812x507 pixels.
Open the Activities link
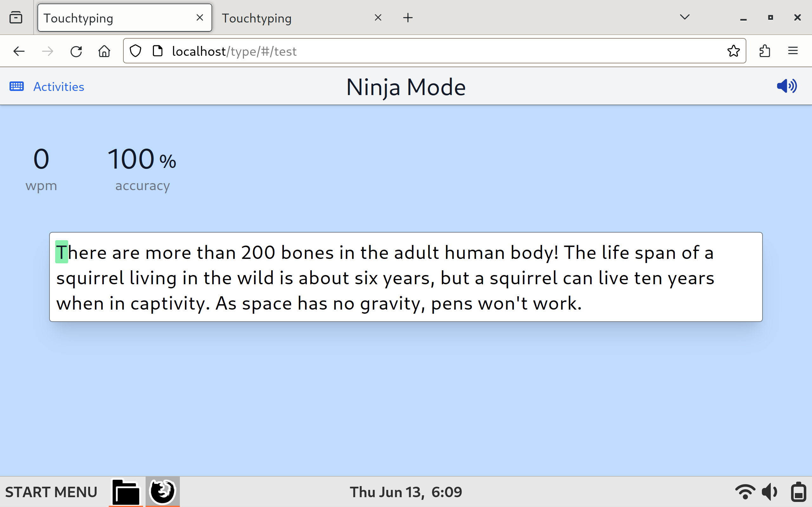coord(59,87)
